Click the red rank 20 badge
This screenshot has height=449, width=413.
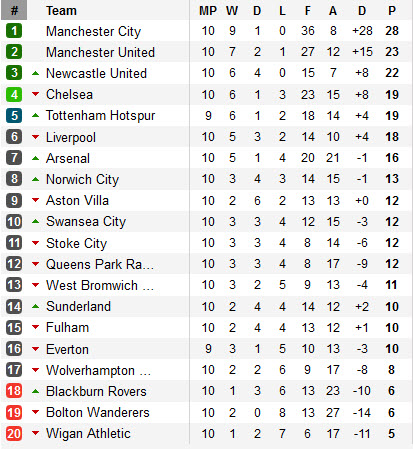14,433
